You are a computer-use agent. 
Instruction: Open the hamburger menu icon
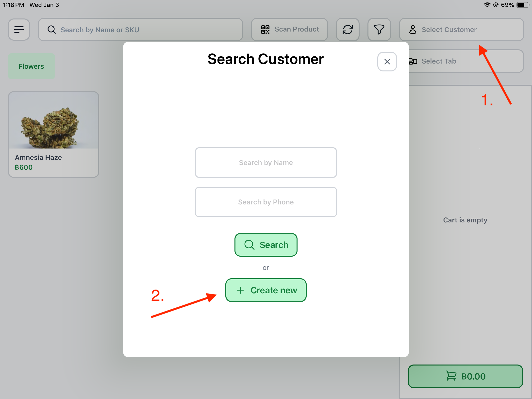(19, 30)
